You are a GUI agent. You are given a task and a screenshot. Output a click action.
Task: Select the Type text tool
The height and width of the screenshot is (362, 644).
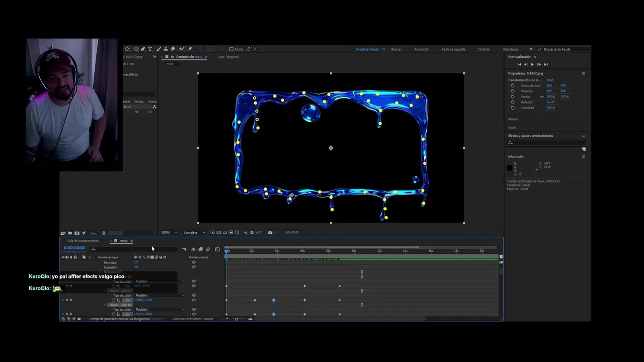pos(150,49)
